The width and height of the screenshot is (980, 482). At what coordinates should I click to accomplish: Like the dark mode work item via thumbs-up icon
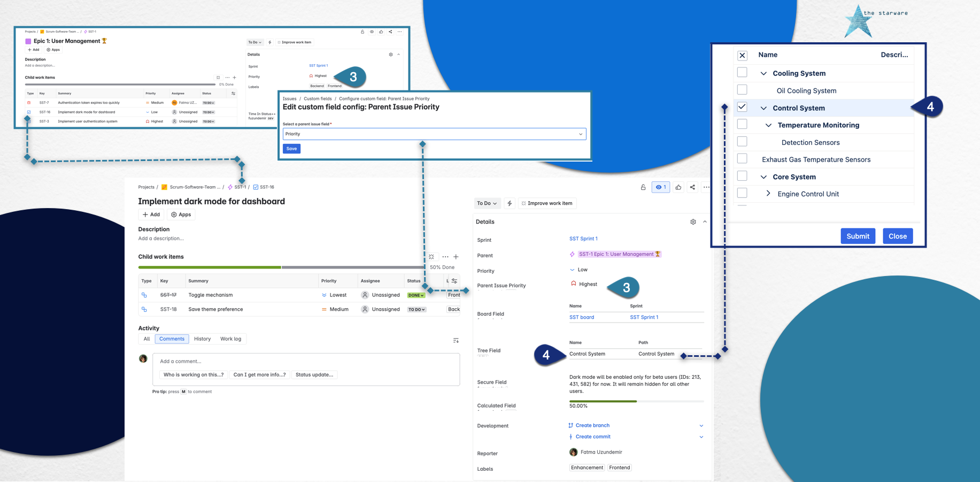pyautogui.click(x=678, y=187)
